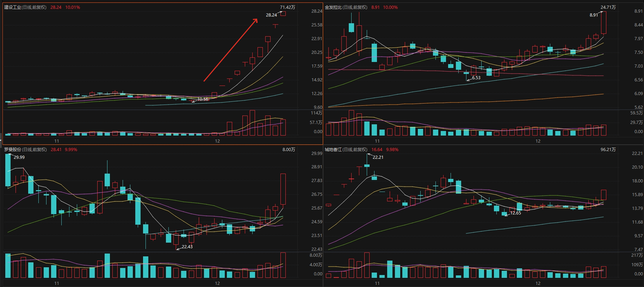Click the 16.64 latest price

tap(377, 149)
